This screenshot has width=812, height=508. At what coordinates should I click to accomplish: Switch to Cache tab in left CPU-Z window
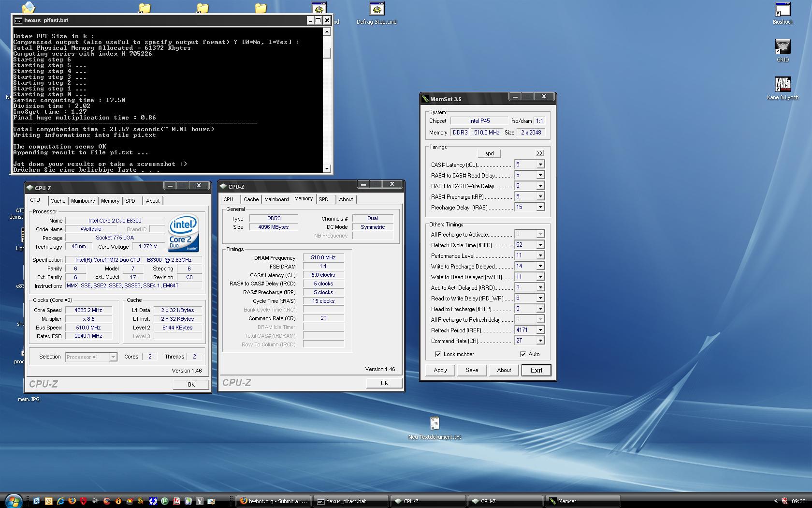(58, 201)
